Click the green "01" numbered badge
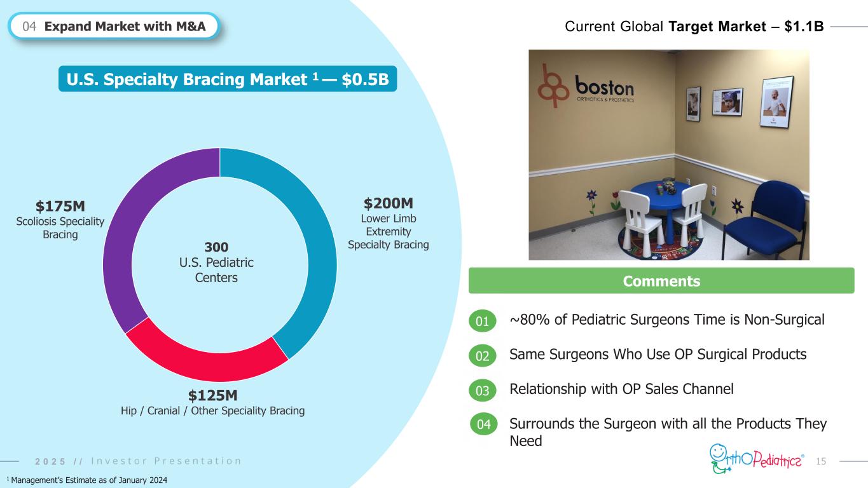Screen dimensions: 868x488 point(483,322)
